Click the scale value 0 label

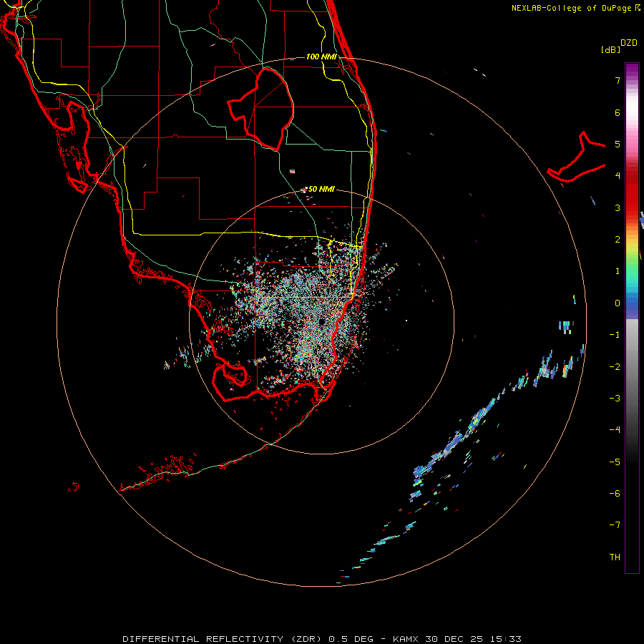(x=618, y=303)
